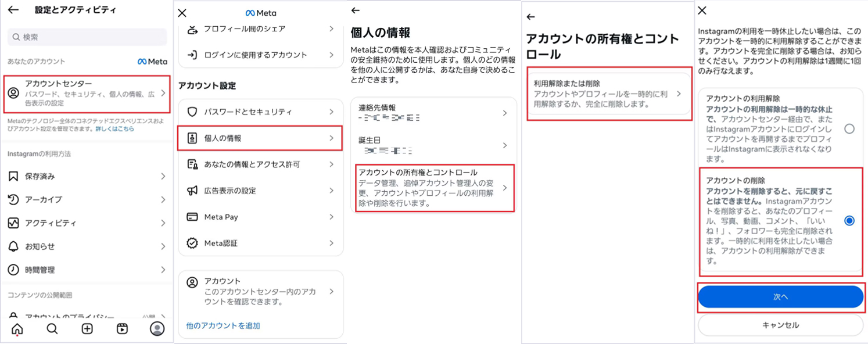Viewport: 868px width, 344px height.
Task: Click the 保存済み bookmark icon
Action: [13, 176]
